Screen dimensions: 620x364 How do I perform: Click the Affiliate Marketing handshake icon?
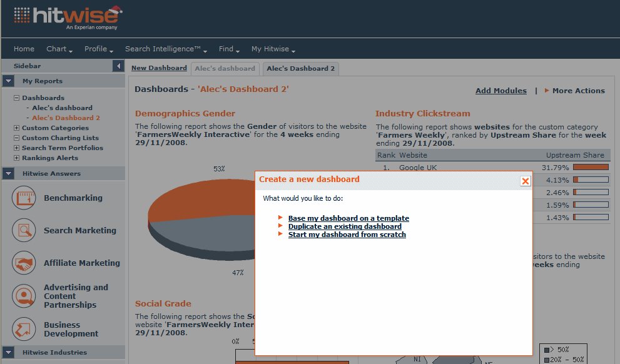[x=24, y=263]
